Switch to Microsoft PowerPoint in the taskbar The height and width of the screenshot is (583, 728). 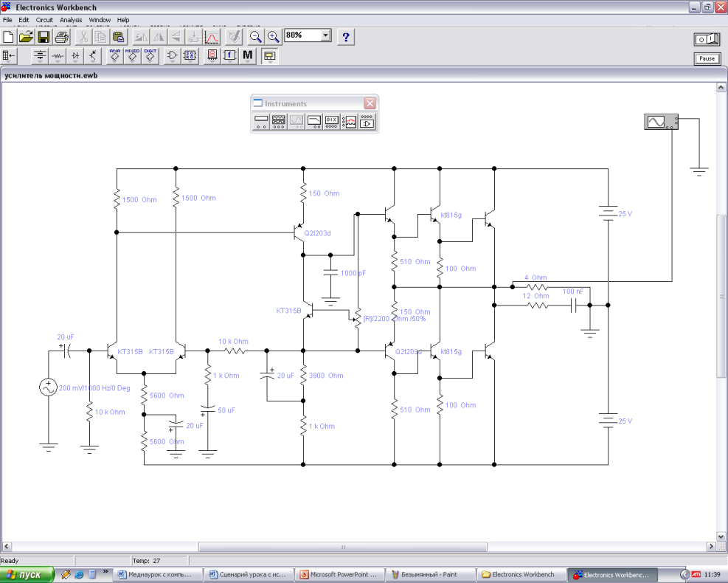pos(339,574)
